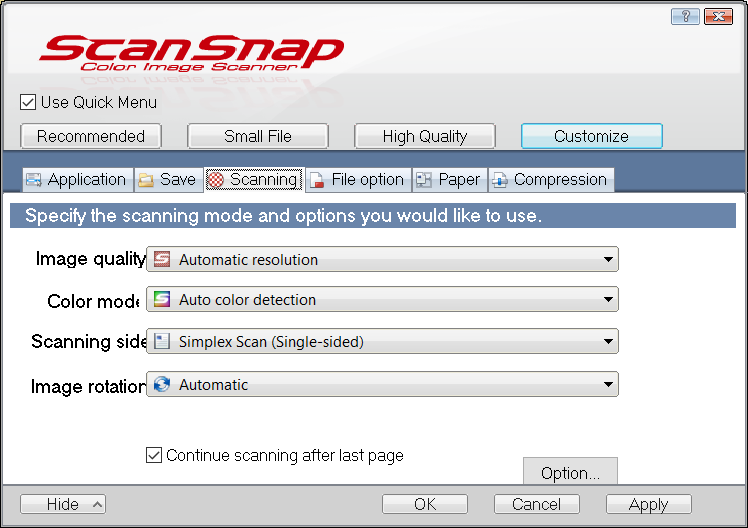The image size is (748, 528).
Task: Choose the Recommended preset button
Action: [91, 136]
